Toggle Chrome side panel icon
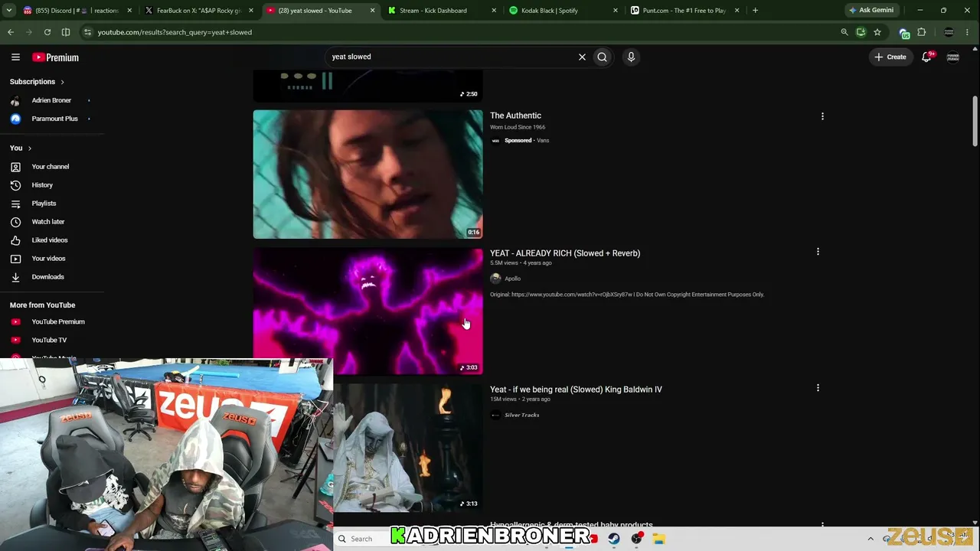 (x=66, y=32)
